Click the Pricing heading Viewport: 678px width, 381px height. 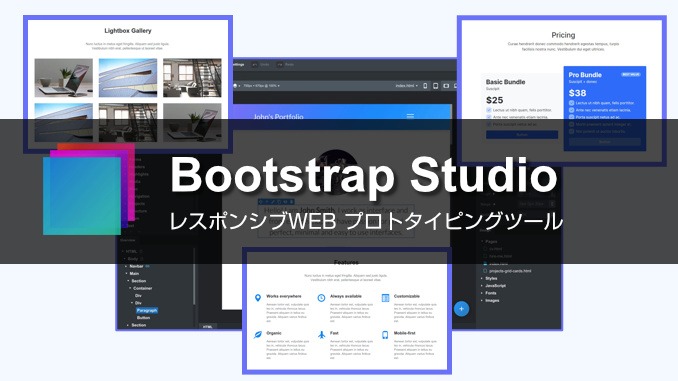coord(563,35)
